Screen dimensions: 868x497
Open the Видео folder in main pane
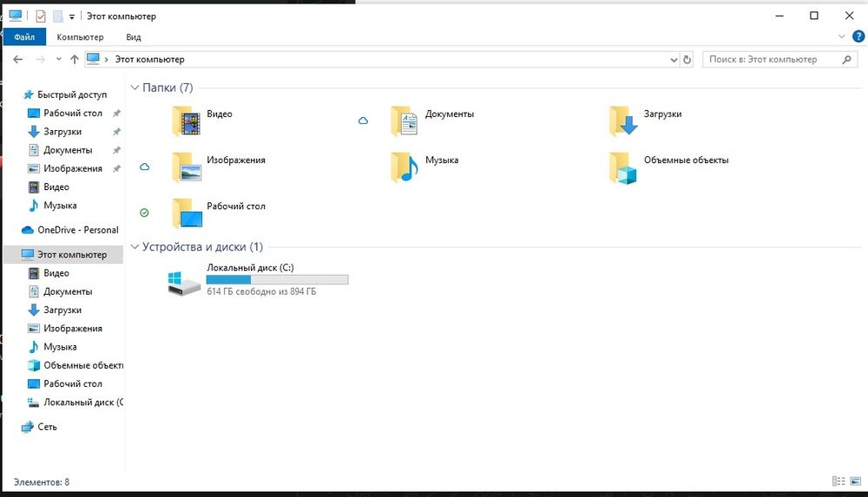pyautogui.click(x=201, y=121)
